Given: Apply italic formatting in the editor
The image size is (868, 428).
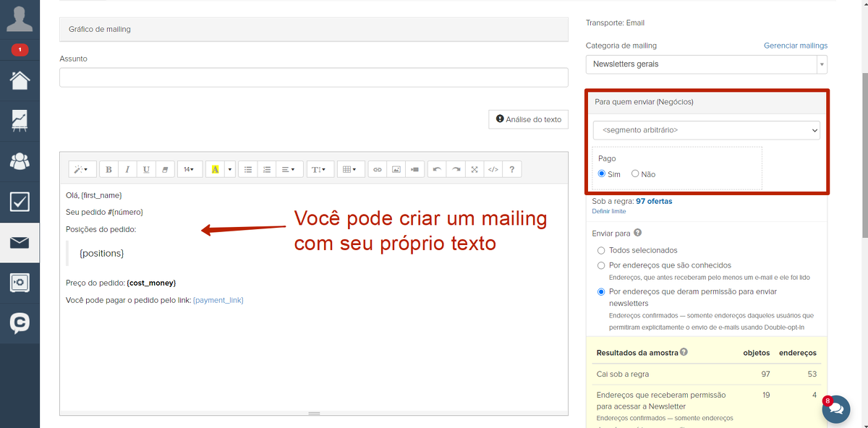Looking at the screenshot, I should point(127,169).
